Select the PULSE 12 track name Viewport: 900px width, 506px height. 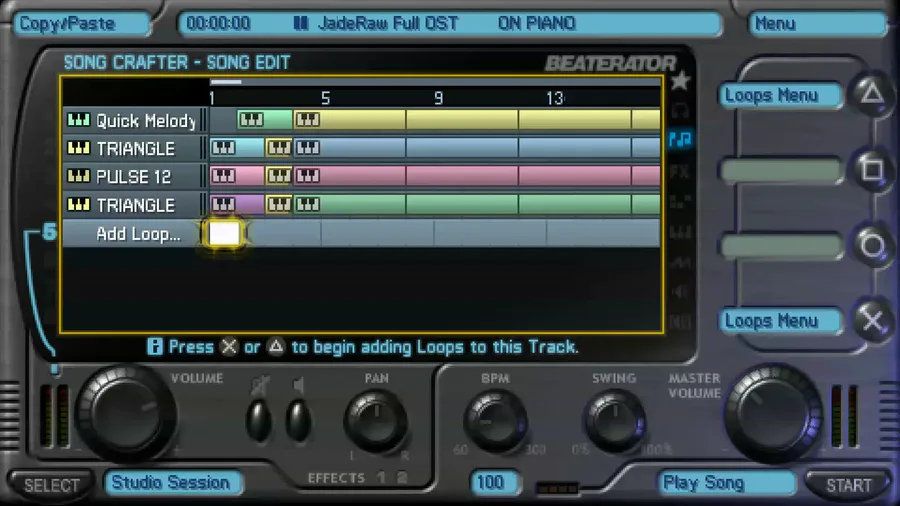[x=134, y=177]
